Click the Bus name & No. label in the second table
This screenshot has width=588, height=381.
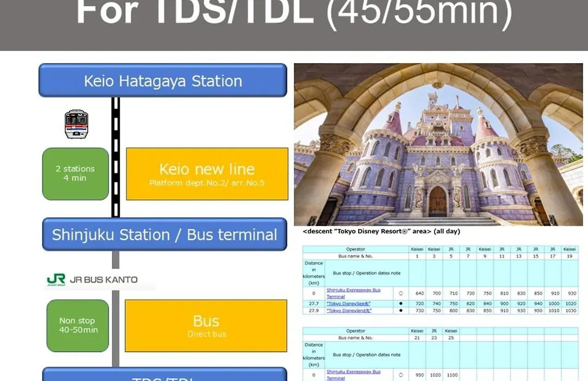[x=356, y=338]
